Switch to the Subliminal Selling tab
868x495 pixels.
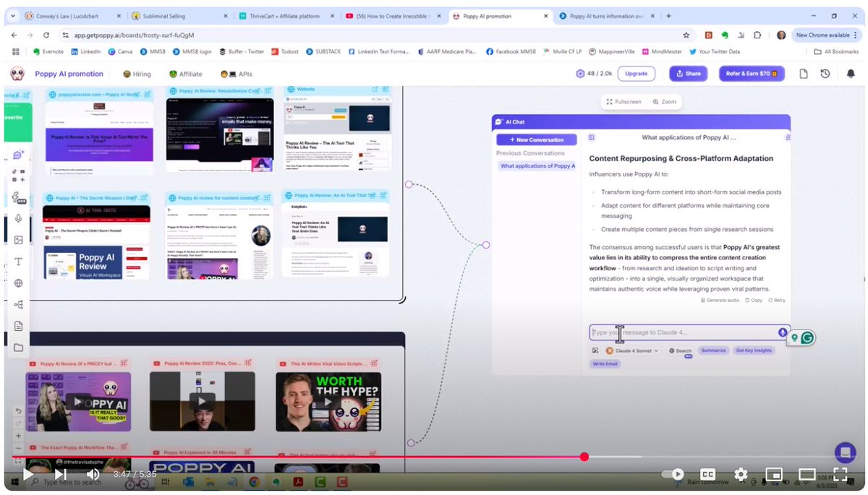click(178, 16)
